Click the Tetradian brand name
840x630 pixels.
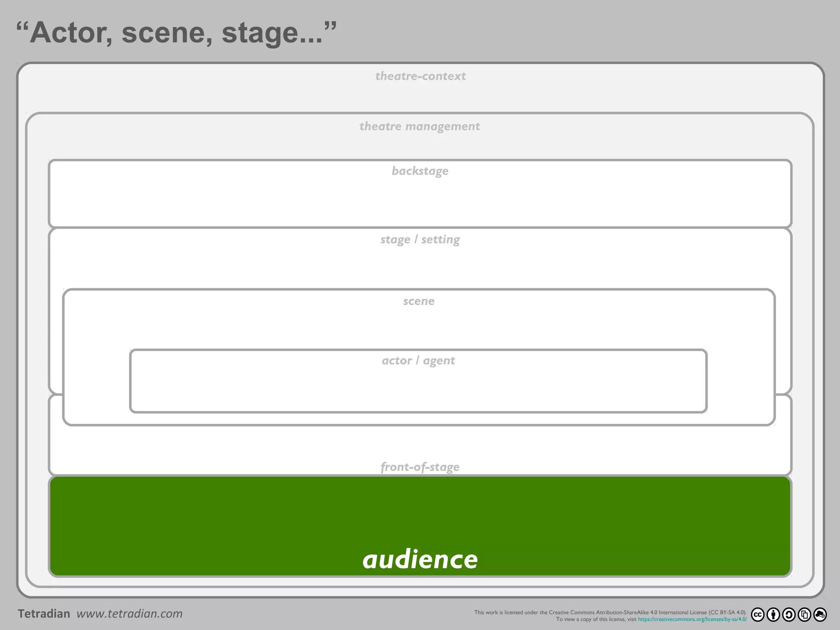44,614
